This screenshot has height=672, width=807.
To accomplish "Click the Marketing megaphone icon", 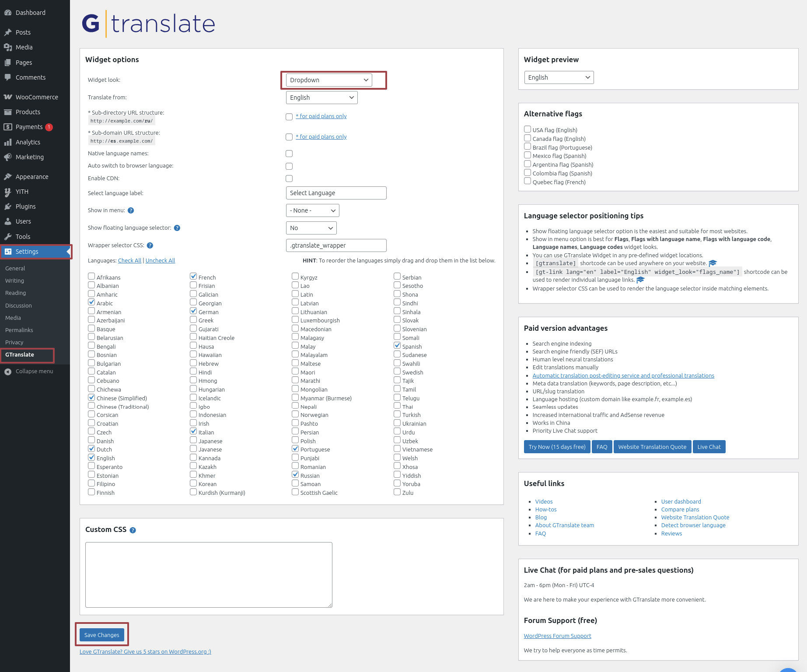I will click(x=8, y=157).
